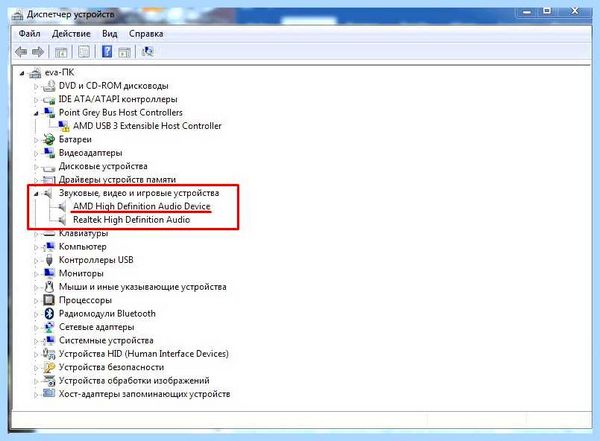
Task: Select AMD USB 3 Extensible Host Controller
Action: click(147, 126)
